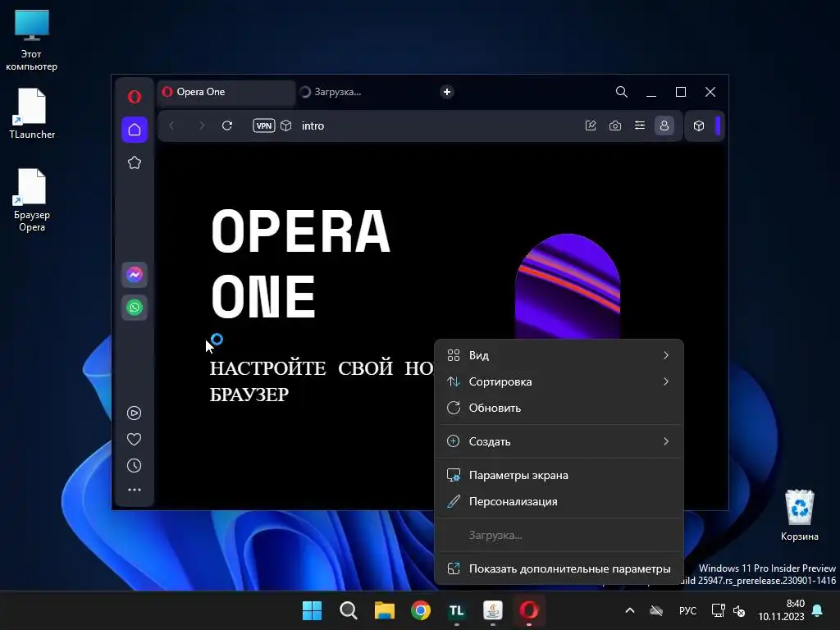The image size is (840, 630).
Task: Expand the Сортировка submenu
Action: 559,381
